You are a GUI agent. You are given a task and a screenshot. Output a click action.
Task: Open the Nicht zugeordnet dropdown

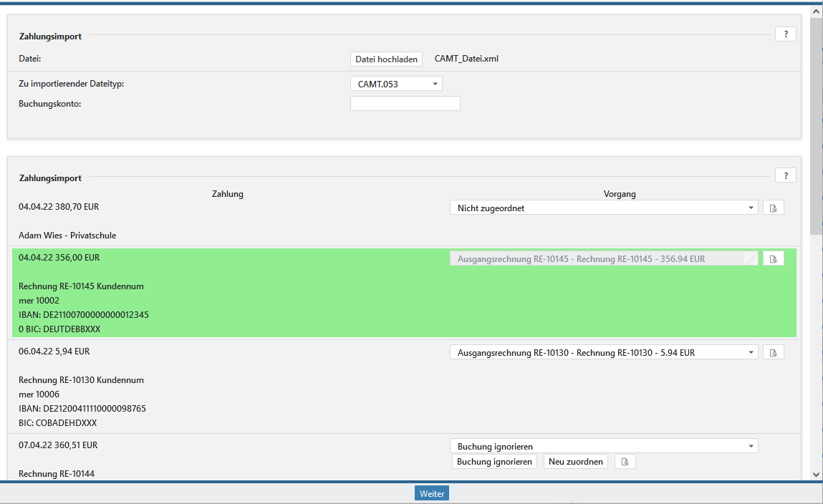(603, 208)
